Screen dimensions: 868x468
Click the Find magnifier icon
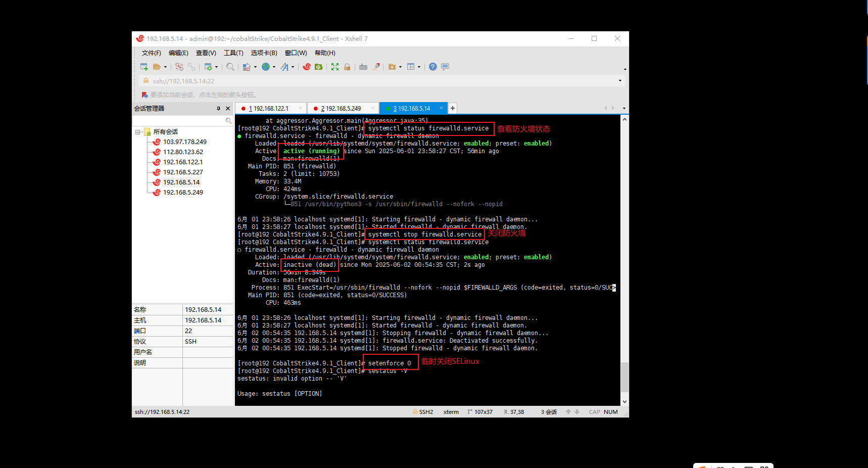[x=230, y=67]
